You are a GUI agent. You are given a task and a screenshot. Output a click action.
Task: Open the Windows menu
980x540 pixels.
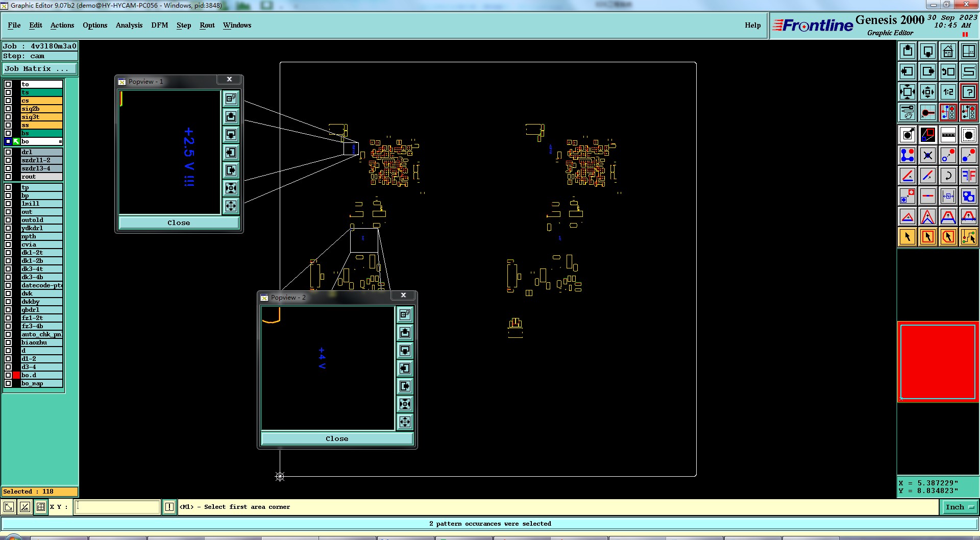coord(237,25)
